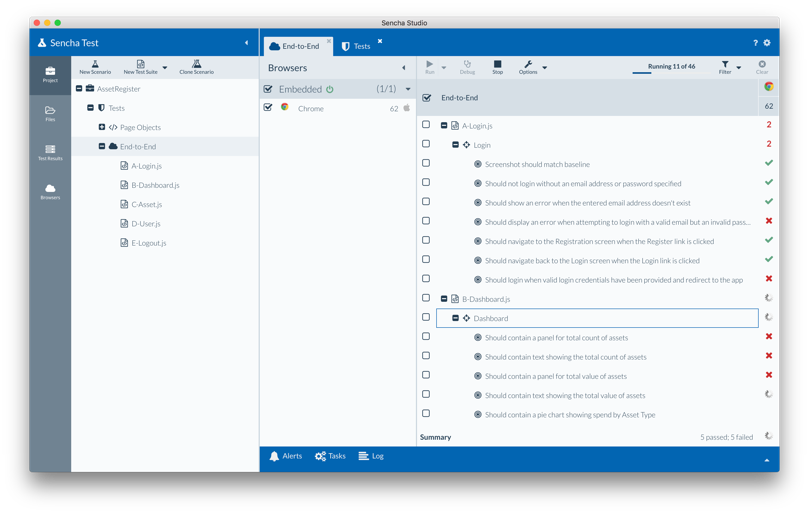Screen dimensions: 809x514
Task: Check the Login suite checkbox
Action: pyautogui.click(x=426, y=143)
